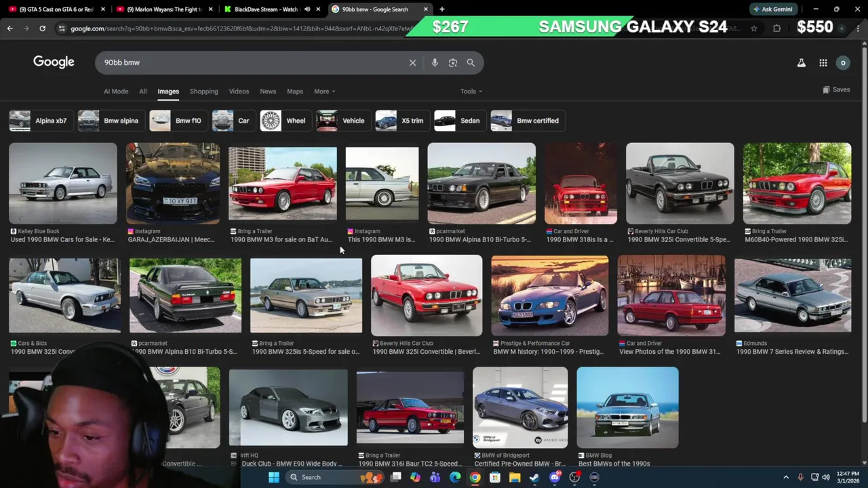Start voice search with the microphone icon
The image size is (868, 488).
tap(435, 62)
